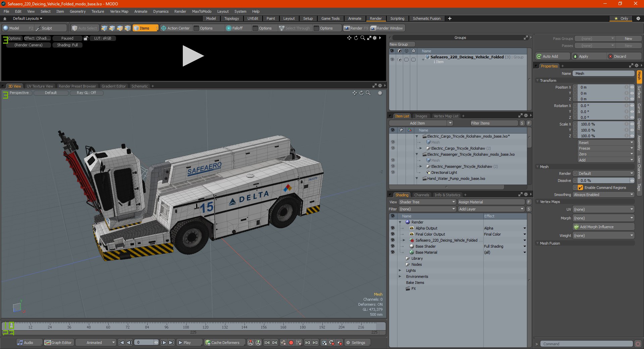Switch to the Channels tab
This screenshot has height=349, width=644.
(x=421, y=195)
